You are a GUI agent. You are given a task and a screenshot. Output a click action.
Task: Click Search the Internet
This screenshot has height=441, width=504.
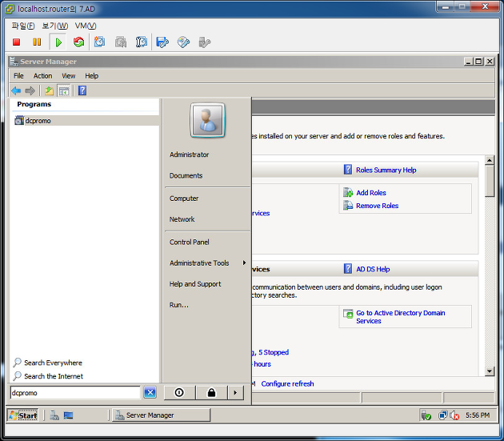point(48,376)
